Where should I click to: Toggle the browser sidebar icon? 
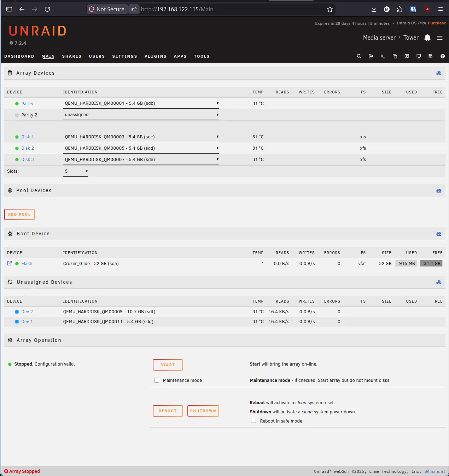(x=9, y=9)
